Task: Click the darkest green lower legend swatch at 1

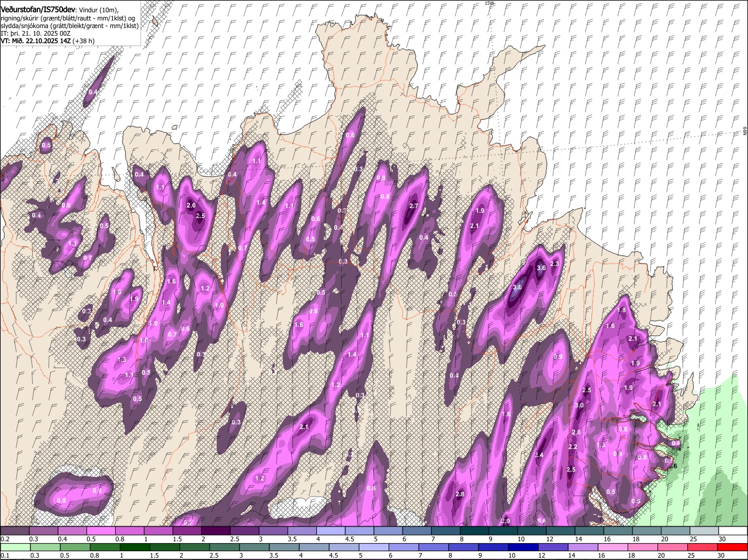Action: [134, 548]
